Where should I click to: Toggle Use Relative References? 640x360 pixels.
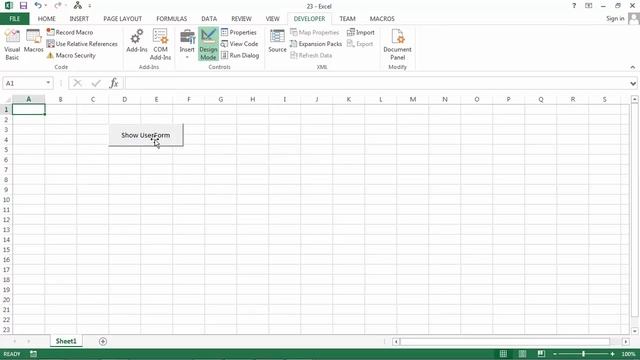[82, 44]
